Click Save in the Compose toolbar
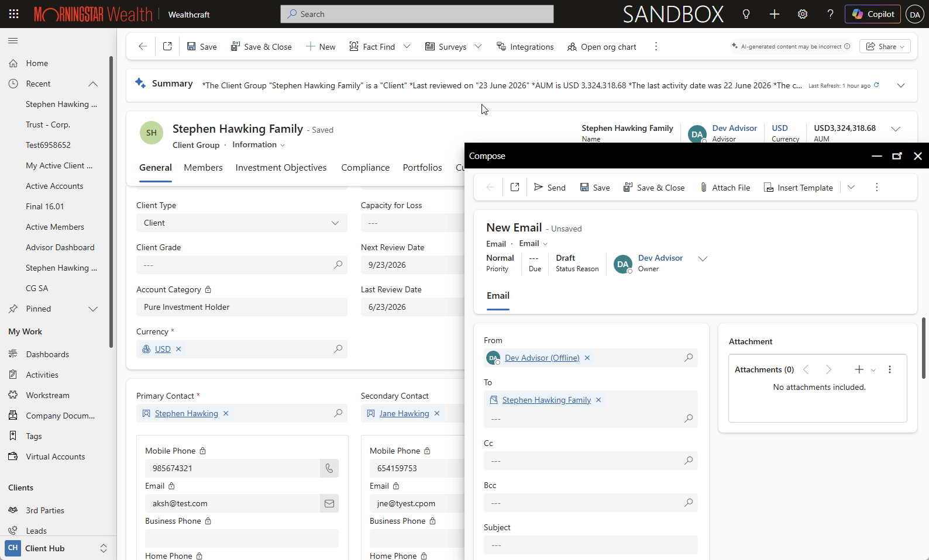Image resolution: width=929 pixels, height=560 pixels. pyautogui.click(x=595, y=188)
